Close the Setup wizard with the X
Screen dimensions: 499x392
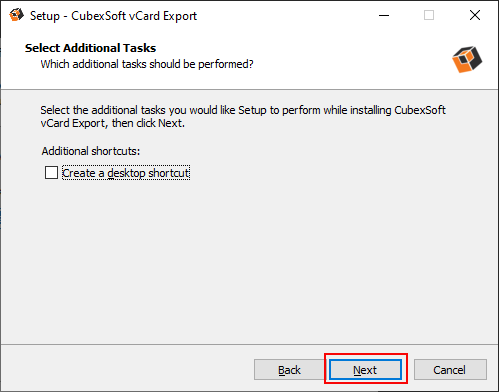(475, 15)
